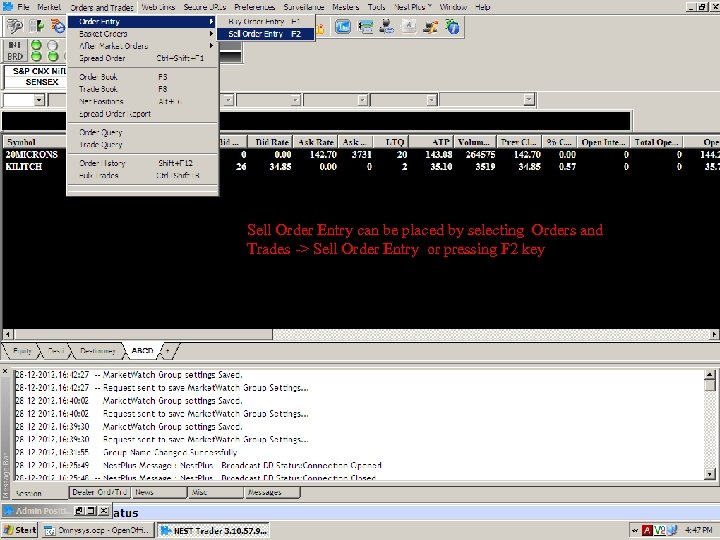Click the INT green status light
This screenshot has height=540, width=720.
point(36,45)
